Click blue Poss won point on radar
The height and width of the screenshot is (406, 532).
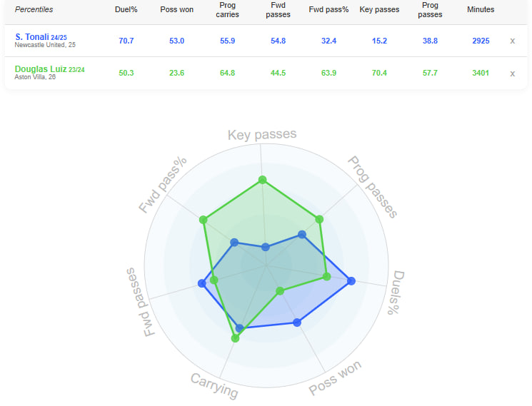pos(298,323)
